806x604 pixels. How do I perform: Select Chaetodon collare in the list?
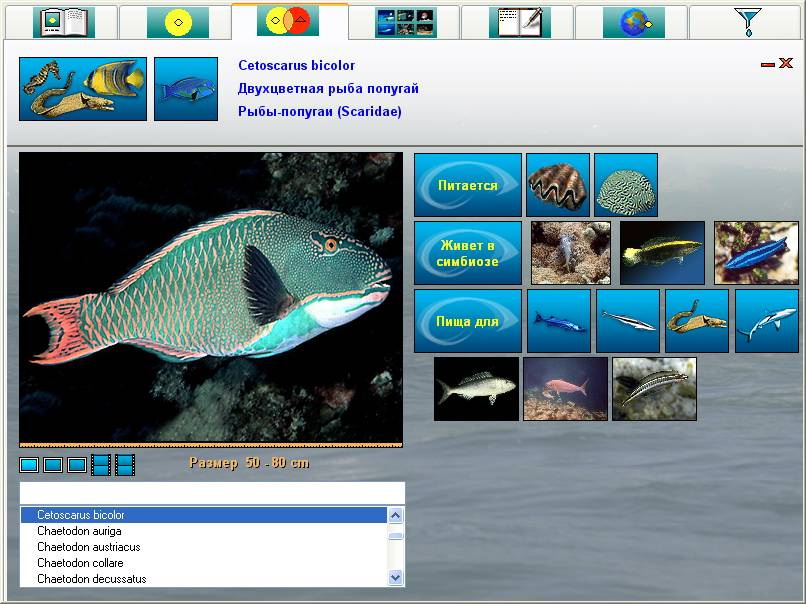click(204, 563)
